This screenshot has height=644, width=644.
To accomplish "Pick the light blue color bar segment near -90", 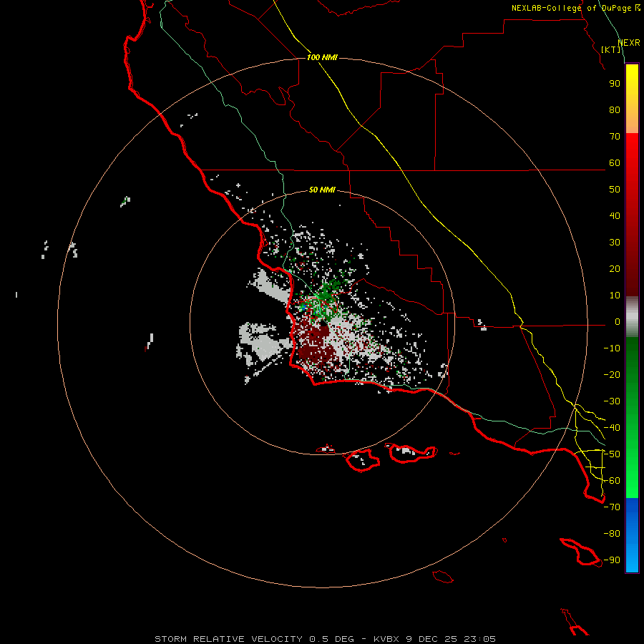I will click(632, 559).
